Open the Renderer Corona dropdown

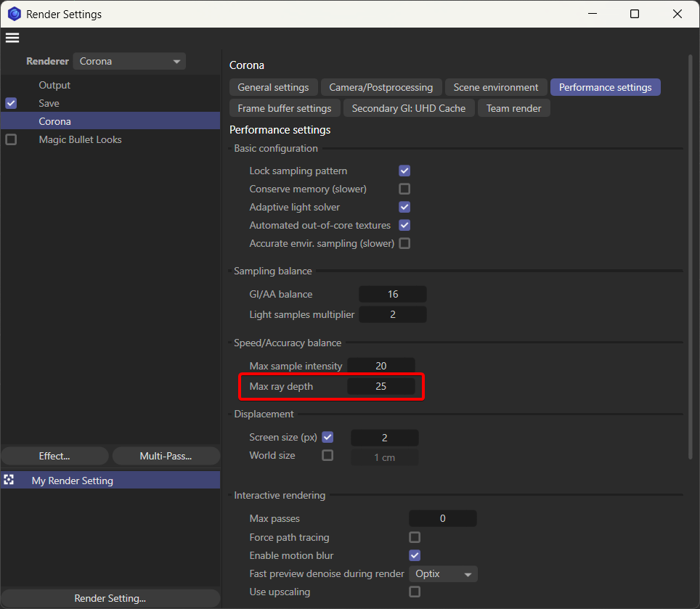click(x=129, y=61)
